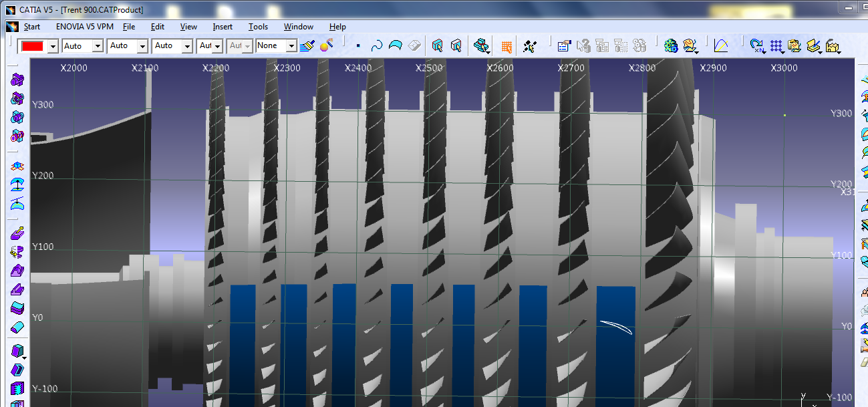Open the File menu
The image size is (868, 407).
[129, 27]
